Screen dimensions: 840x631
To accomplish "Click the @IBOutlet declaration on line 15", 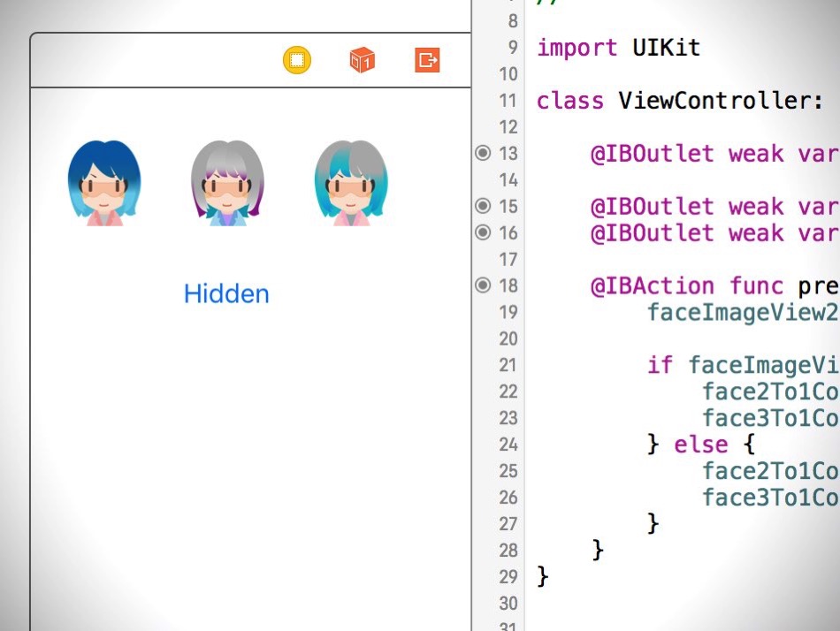I will (x=715, y=206).
